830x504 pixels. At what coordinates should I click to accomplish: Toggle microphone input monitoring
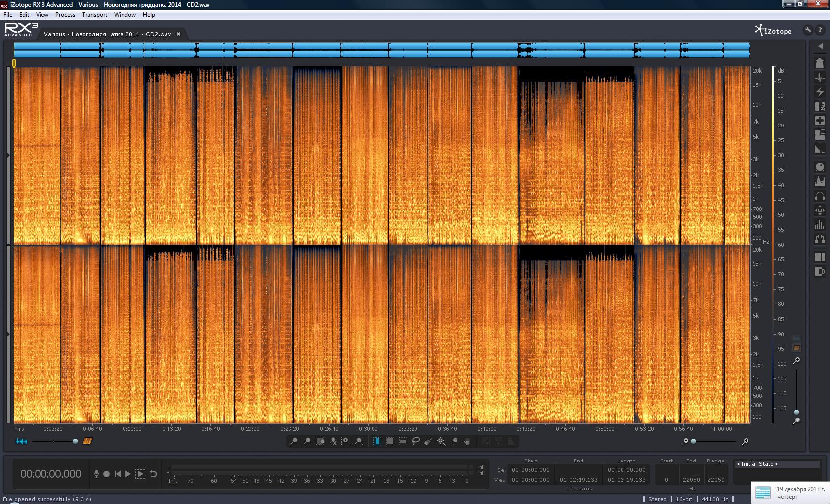(x=96, y=474)
